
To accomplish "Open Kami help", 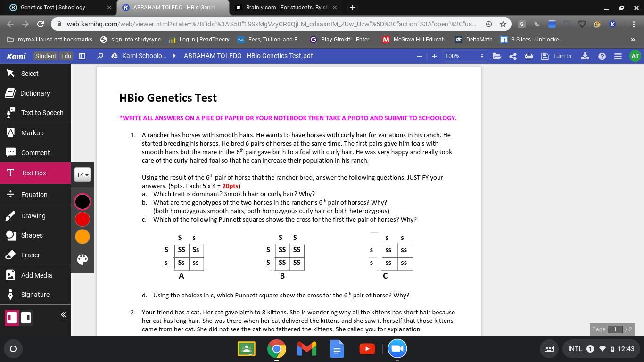I will pos(602,56).
